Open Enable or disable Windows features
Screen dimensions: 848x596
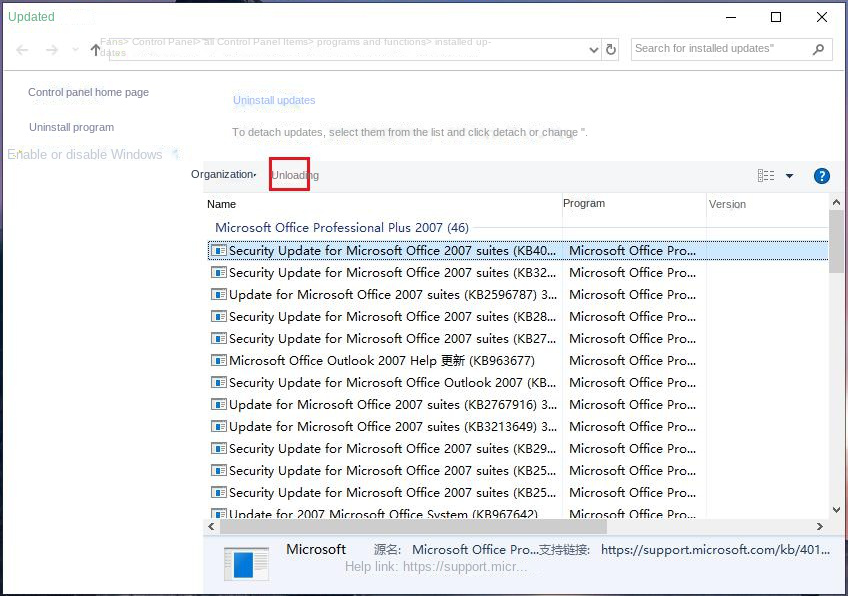[85, 154]
